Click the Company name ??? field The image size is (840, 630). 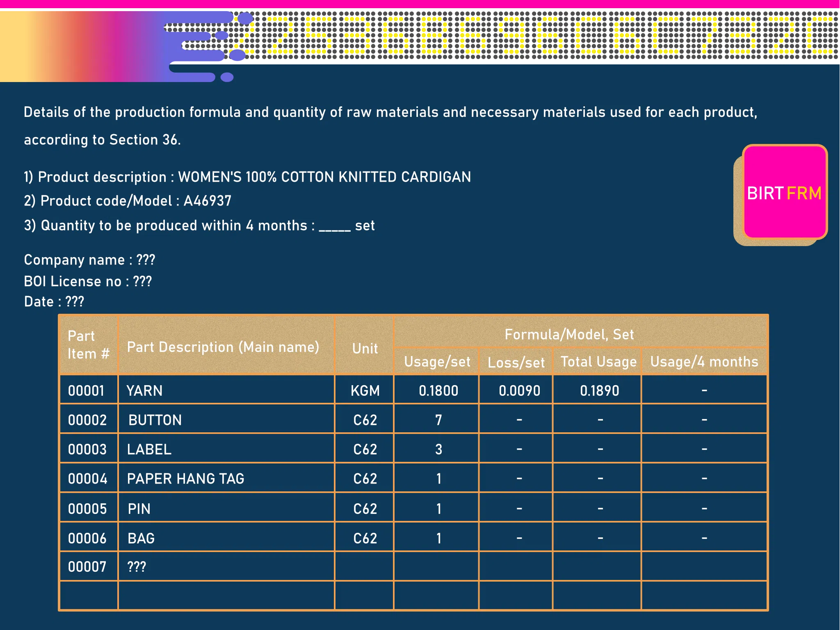(x=89, y=260)
